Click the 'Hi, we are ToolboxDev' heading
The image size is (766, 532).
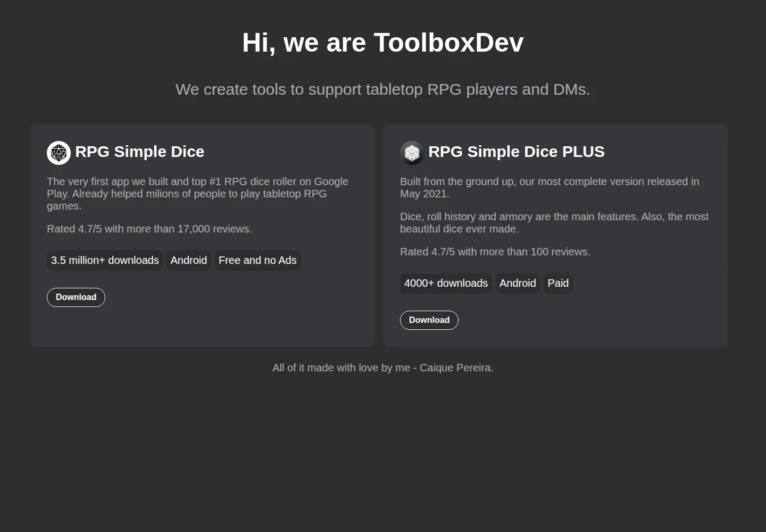tap(383, 43)
